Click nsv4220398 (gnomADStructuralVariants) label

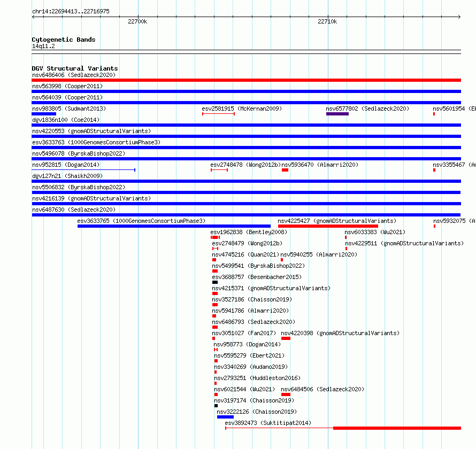[x=340, y=333]
